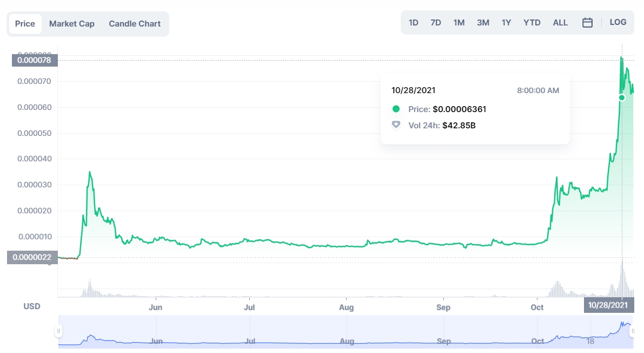Screen dimensions: 644x353
Task: Click the 0.000078 high price label
Action: click(34, 60)
